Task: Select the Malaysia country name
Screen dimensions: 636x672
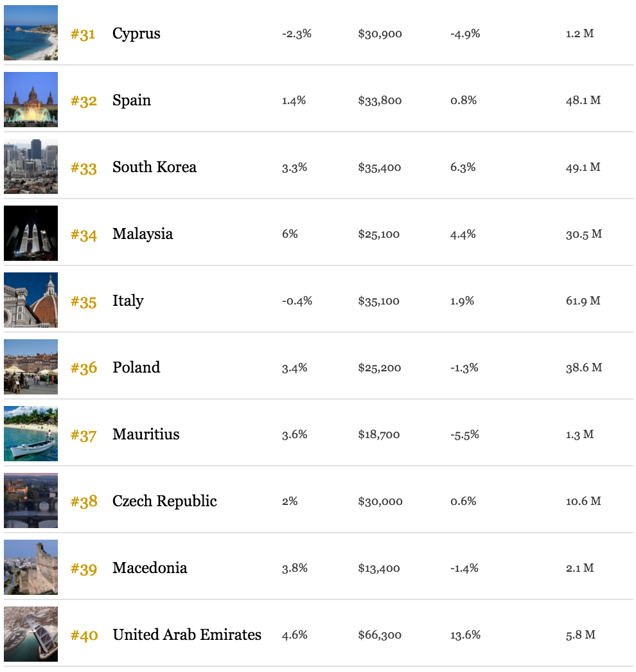Action: coord(143,234)
